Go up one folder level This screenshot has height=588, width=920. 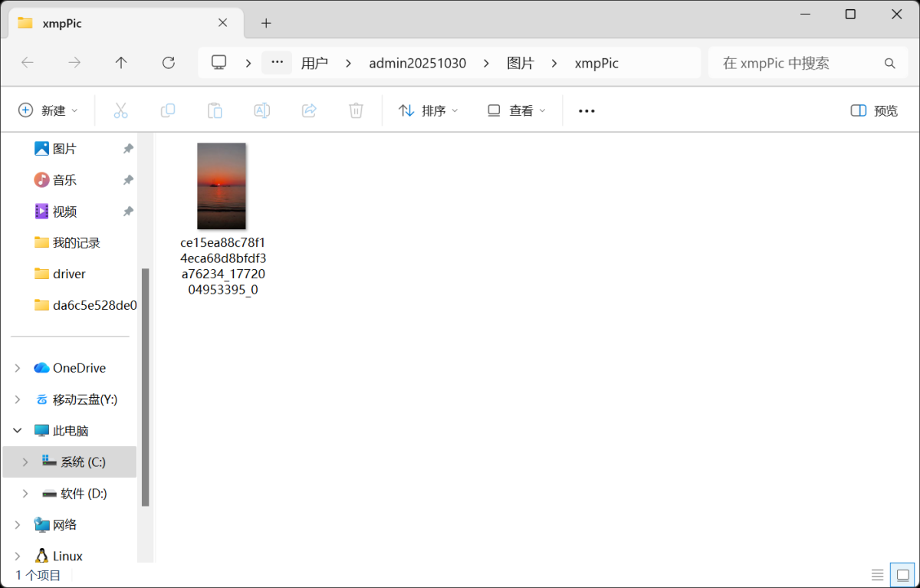coord(121,63)
